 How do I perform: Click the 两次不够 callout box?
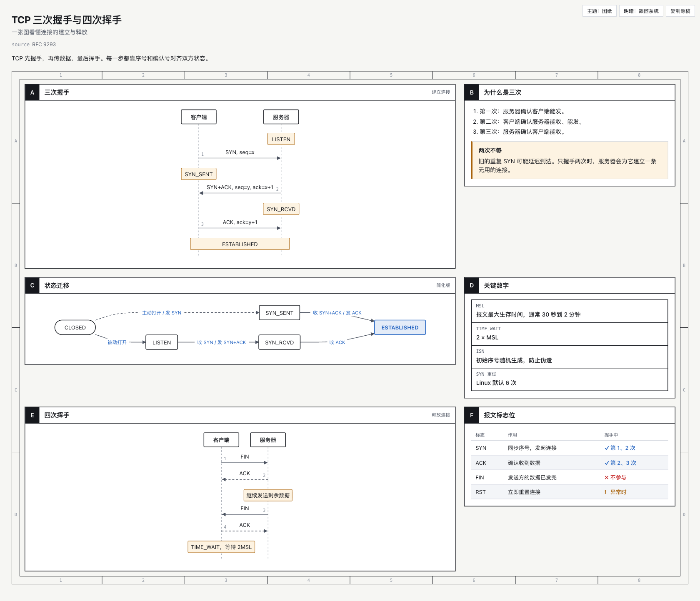pos(570,160)
